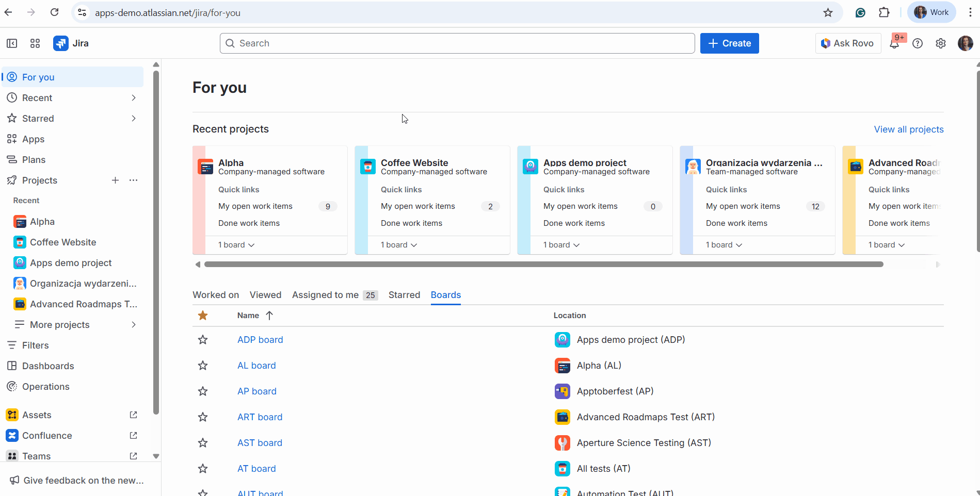Expand 1 board dropdown on Advanced Roadmaps card
The height and width of the screenshot is (496, 980).
[887, 245]
